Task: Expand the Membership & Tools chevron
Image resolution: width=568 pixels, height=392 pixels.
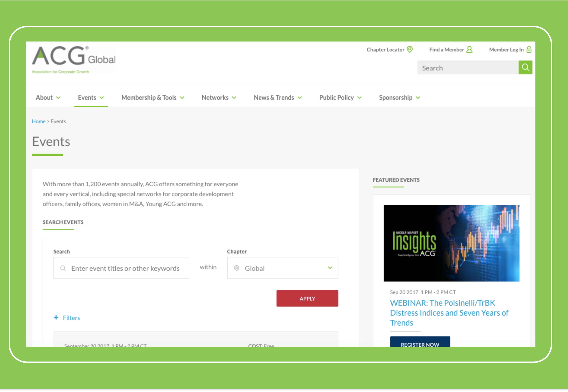Action: (x=182, y=98)
